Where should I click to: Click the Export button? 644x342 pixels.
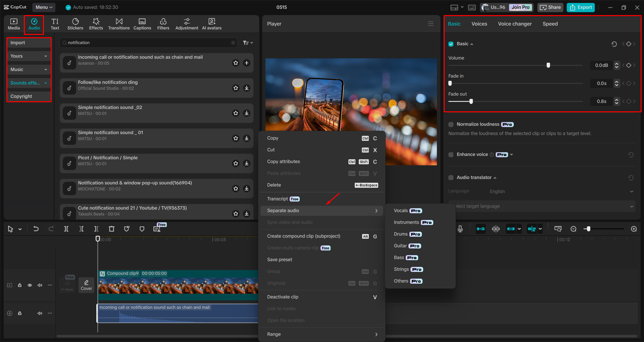coord(580,7)
